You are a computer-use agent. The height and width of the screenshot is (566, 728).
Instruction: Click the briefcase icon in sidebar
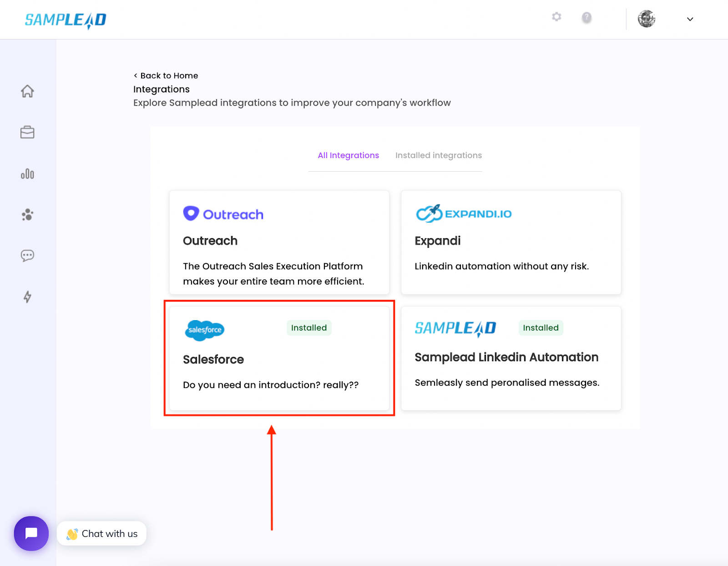coord(27,133)
